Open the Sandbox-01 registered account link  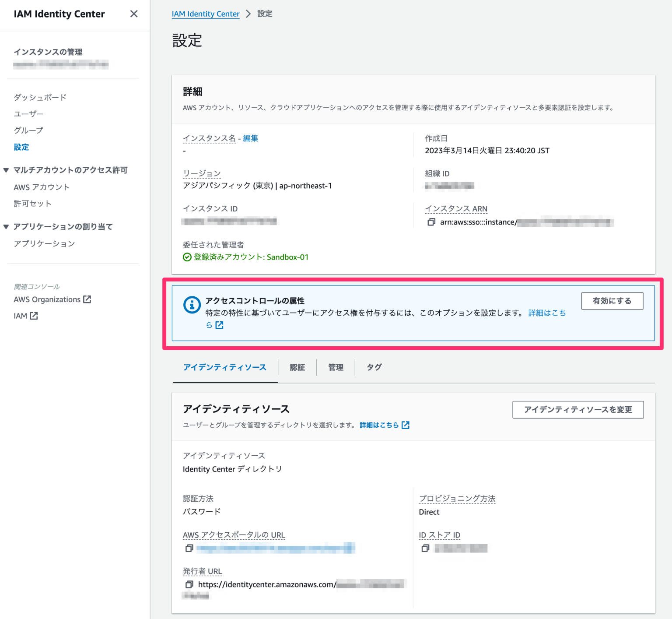point(287,257)
